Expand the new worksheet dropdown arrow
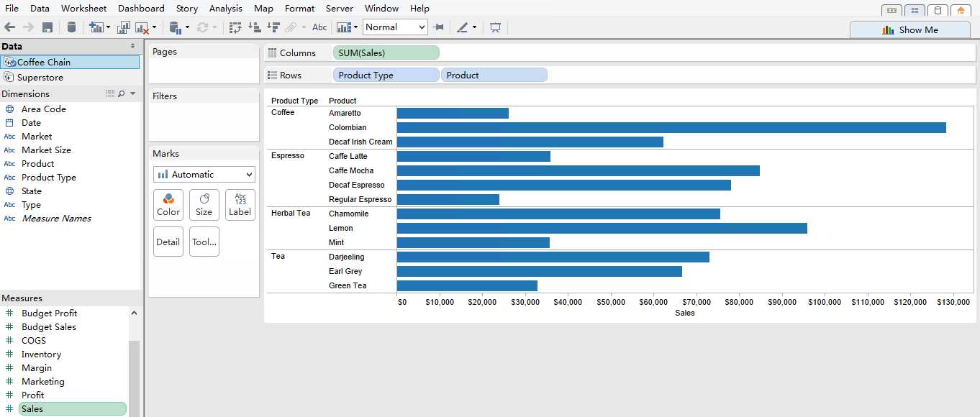The width and height of the screenshot is (980, 417). click(x=108, y=27)
